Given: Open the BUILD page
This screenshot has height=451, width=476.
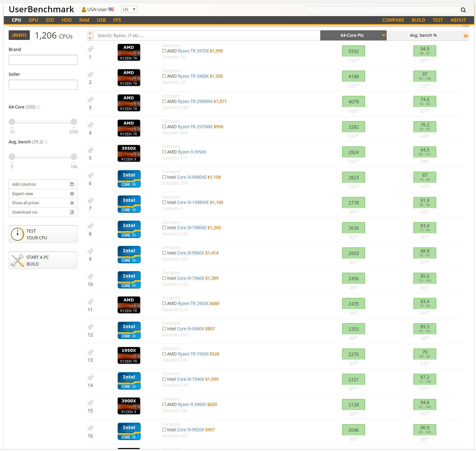Looking at the screenshot, I should point(418,20).
